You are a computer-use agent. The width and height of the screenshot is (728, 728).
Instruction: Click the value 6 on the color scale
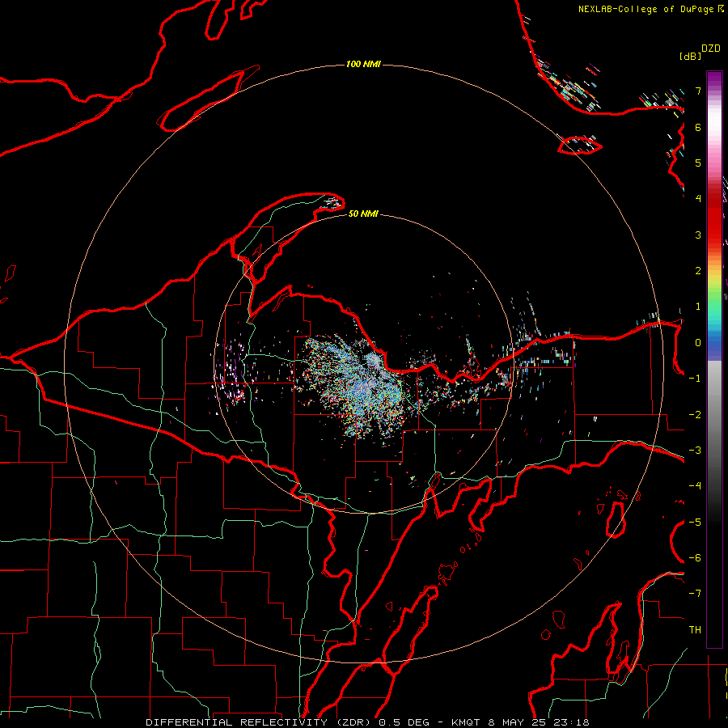698,127
